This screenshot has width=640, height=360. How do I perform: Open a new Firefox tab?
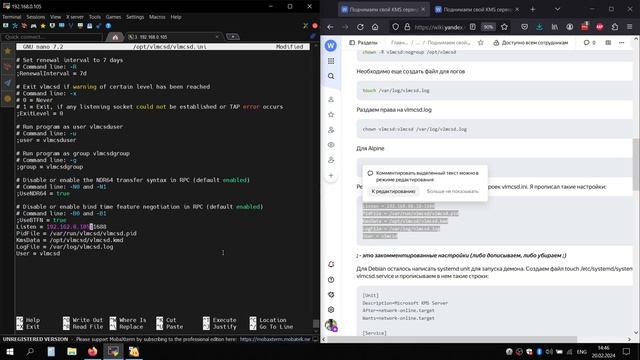tap(533, 9)
